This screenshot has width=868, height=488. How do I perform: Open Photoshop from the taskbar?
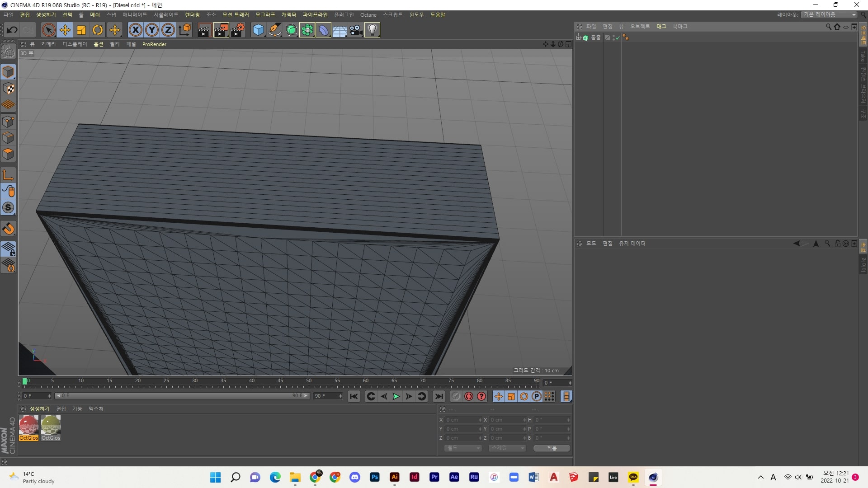coord(374,477)
